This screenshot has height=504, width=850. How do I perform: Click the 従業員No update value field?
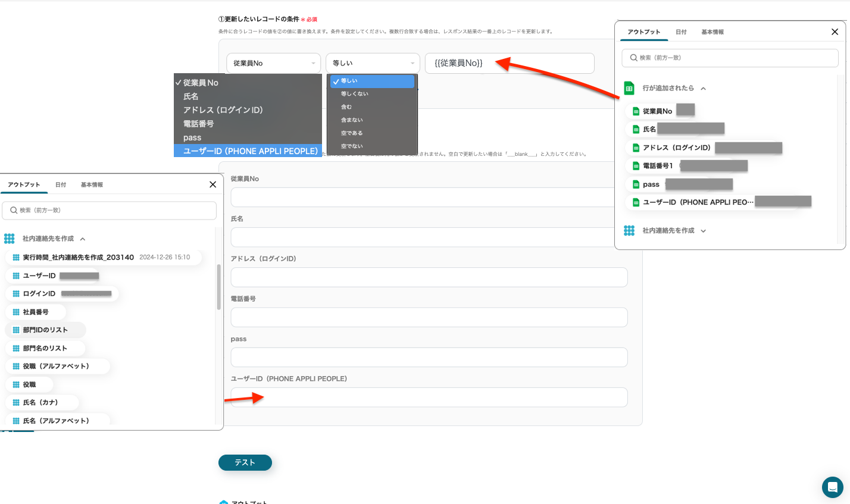point(422,197)
